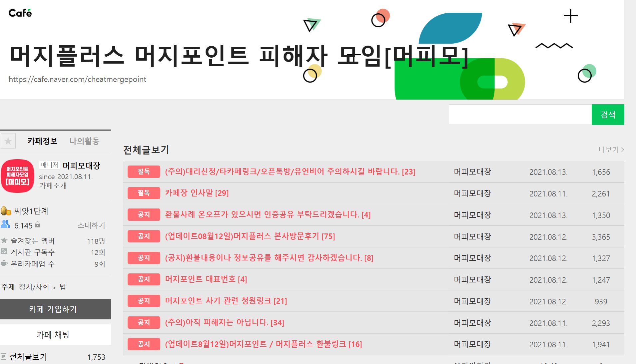Viewport: 636px width, 364px height.
Task: Click the 전체글보기 section heading
Action: click(146, 150)
